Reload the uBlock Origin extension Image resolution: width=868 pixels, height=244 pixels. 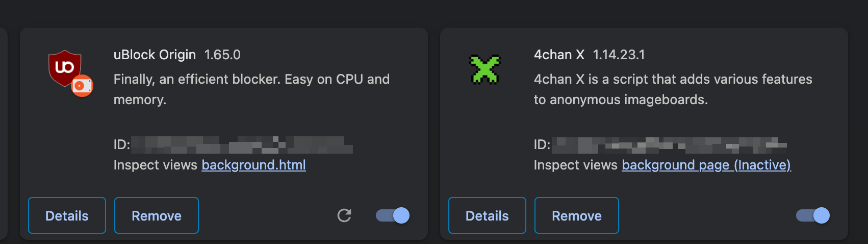pos(344,215)
